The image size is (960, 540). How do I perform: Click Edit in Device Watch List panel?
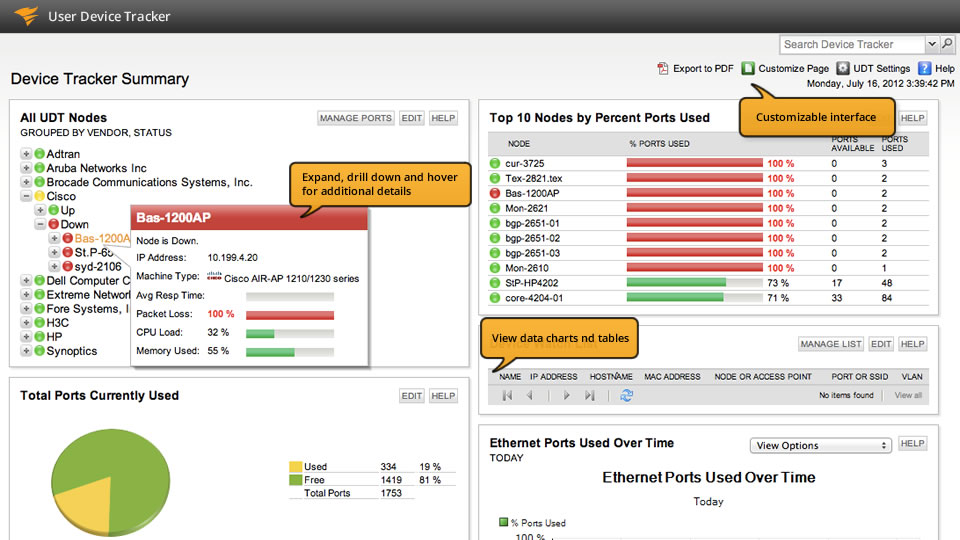[x=881, y=344]
